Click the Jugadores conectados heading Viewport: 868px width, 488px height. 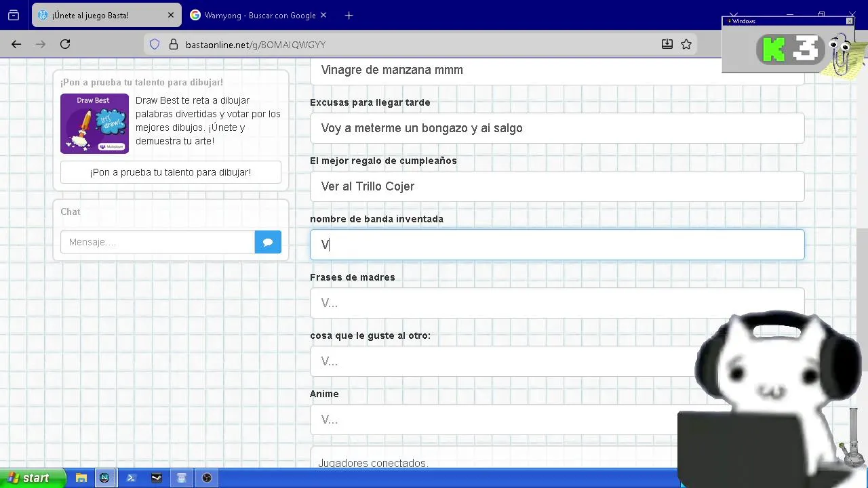tap(373, 463)
